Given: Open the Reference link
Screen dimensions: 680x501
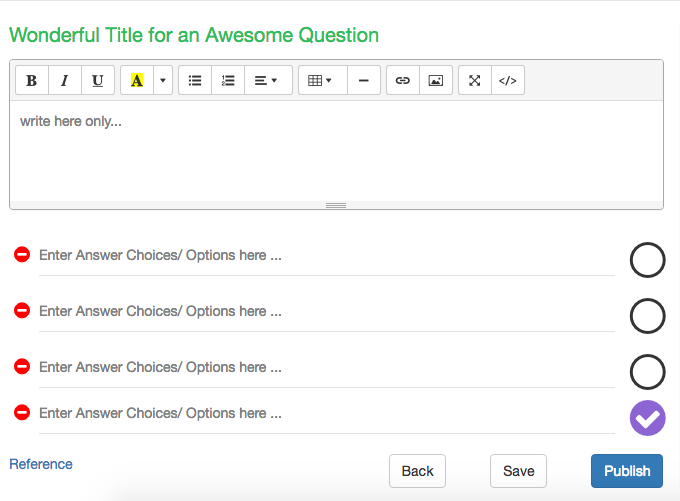Looking at the screenshot, I should coord(41,464).
